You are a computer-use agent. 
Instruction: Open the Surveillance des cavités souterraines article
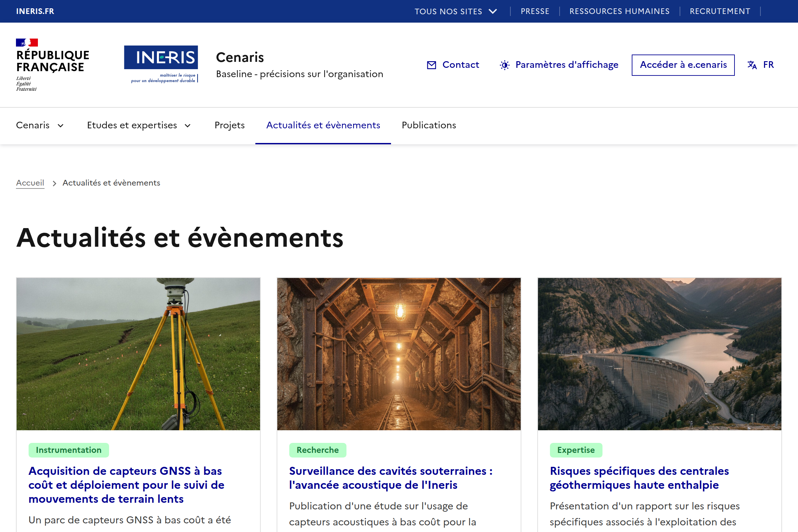[391, 478]
